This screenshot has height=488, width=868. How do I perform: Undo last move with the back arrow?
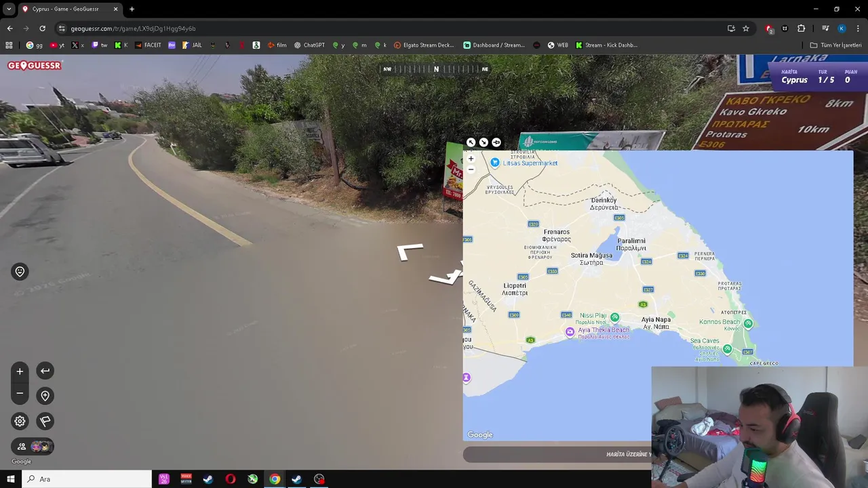point(45,371)
